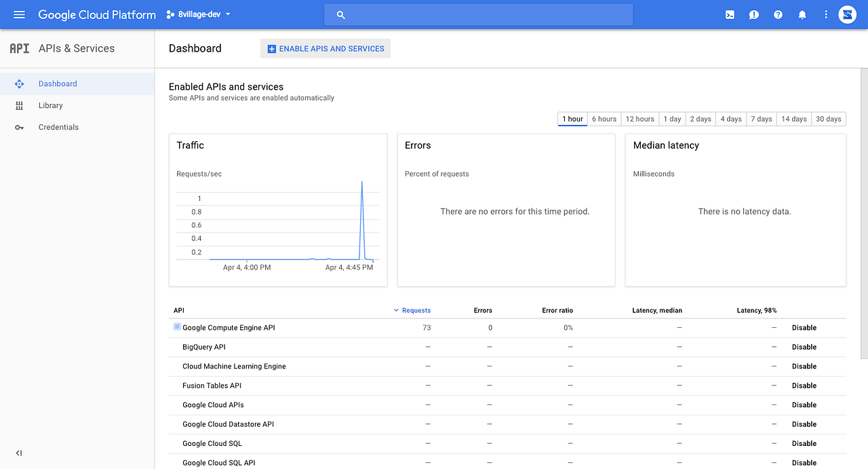Disable the BigQuery API
This screenshot has width=868, height=469.
(804, 347)
